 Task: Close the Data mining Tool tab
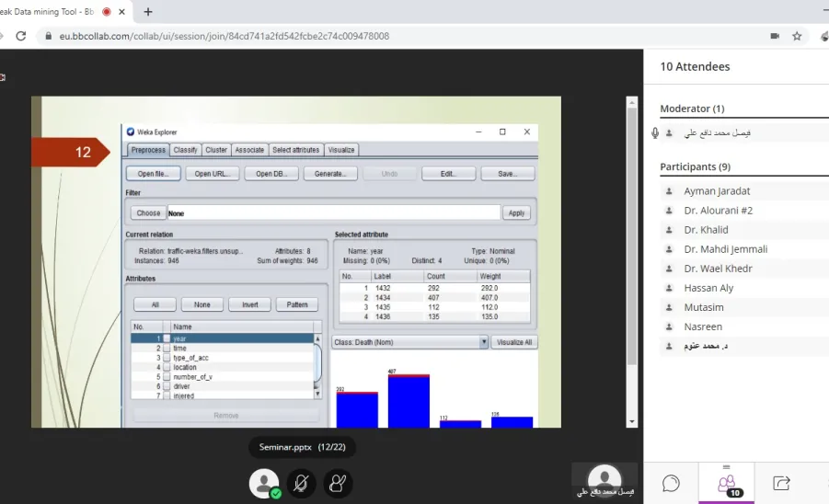(121, 12)
